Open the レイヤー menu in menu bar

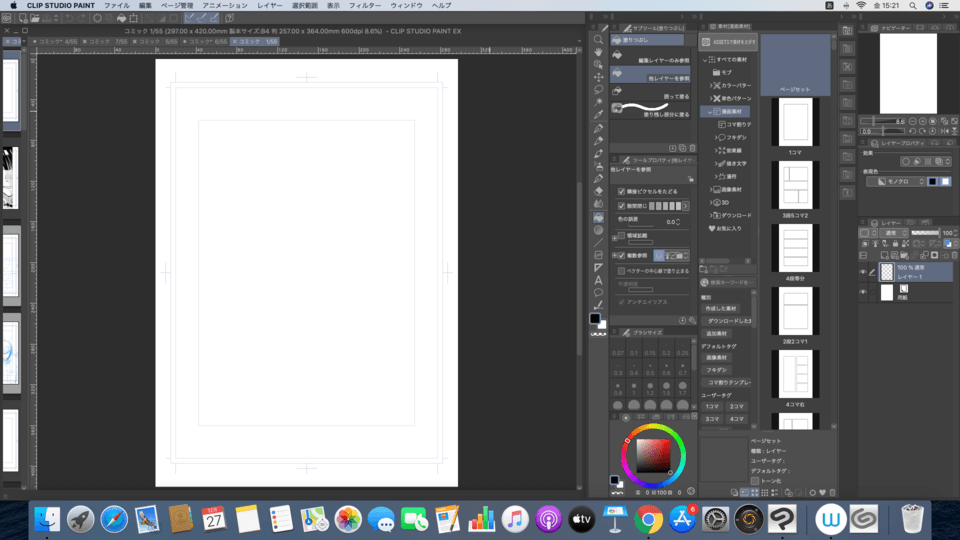tap(270, 5)
